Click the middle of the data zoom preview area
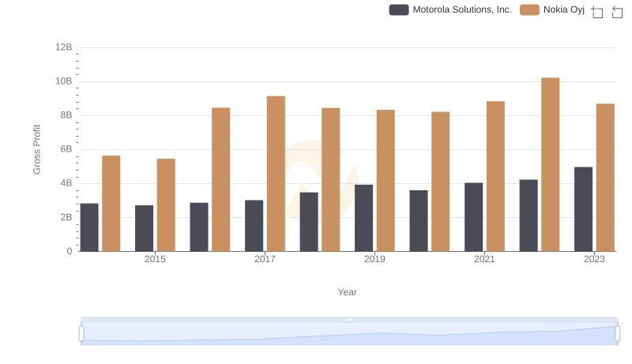The image size is (632, 364). 349,335
